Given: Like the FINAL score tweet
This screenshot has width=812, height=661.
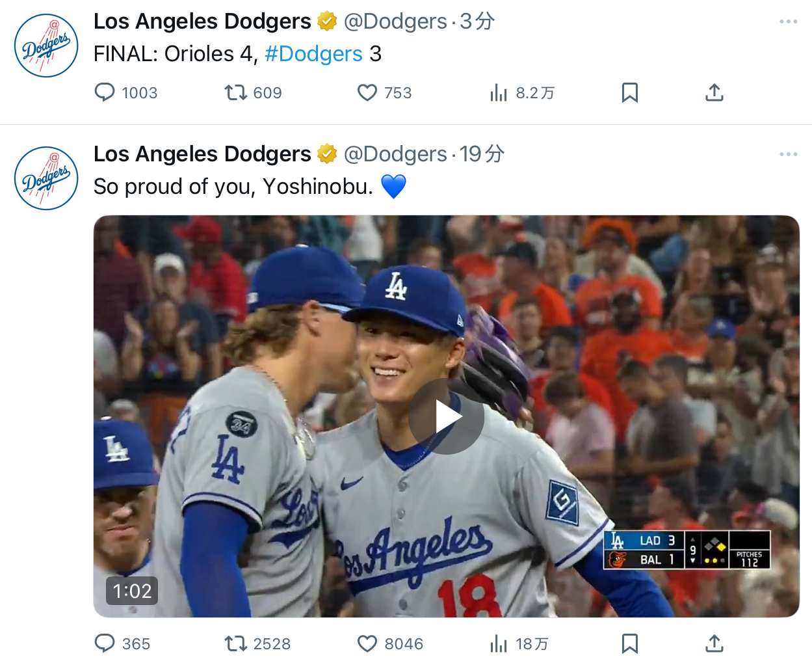Looking at the screenshot, I should [367, 92].
